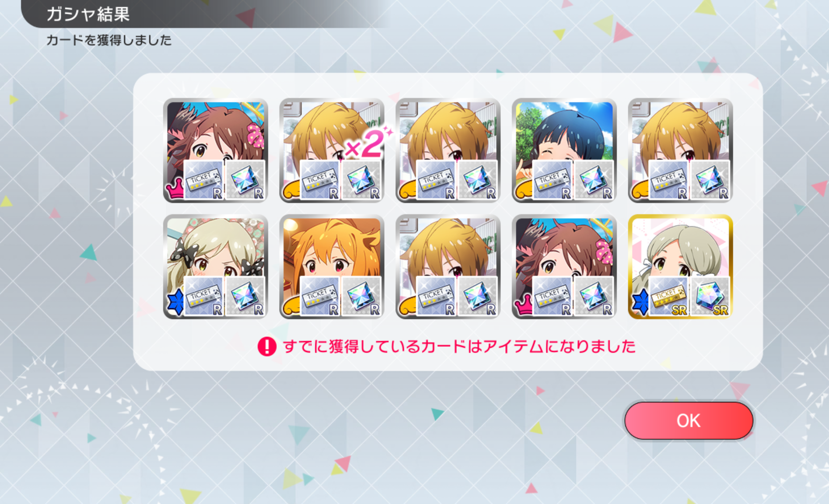Select the top-right blonde-haired card
The height and width of the screenshot is (504, 829).
coord(681,150)
